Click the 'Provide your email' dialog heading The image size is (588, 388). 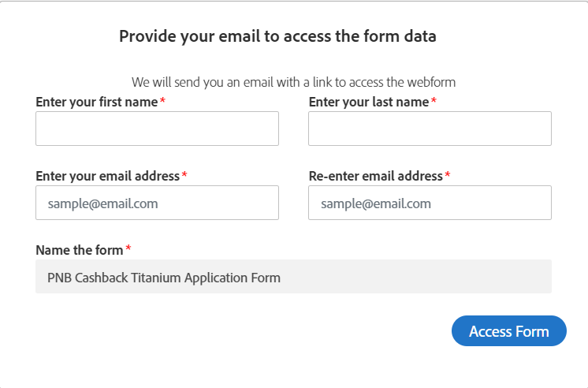tap(277, 35)
